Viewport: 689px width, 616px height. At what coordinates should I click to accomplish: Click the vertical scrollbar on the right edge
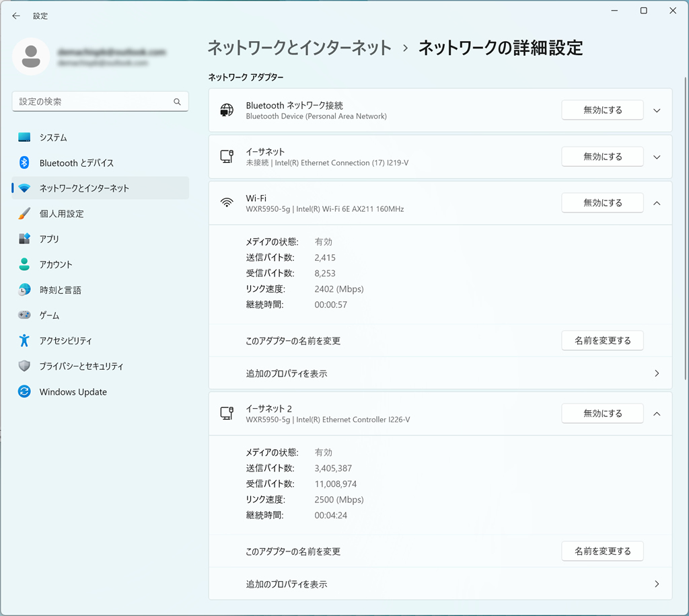[685, 229]
